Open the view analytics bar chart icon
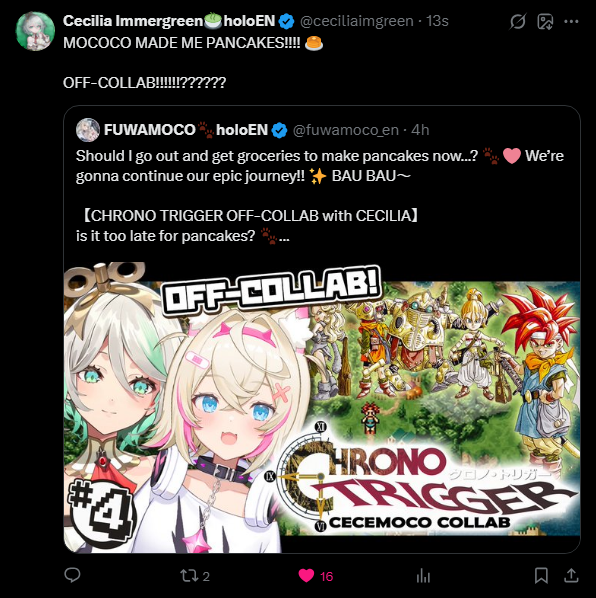The height and width of the screenshot is (598, 596). tap(423, 575)
